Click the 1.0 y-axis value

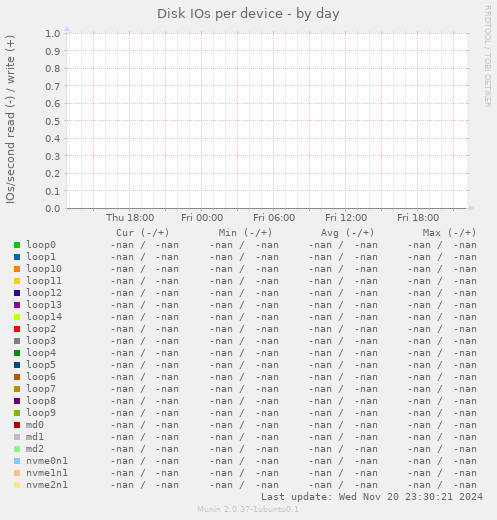53,33
